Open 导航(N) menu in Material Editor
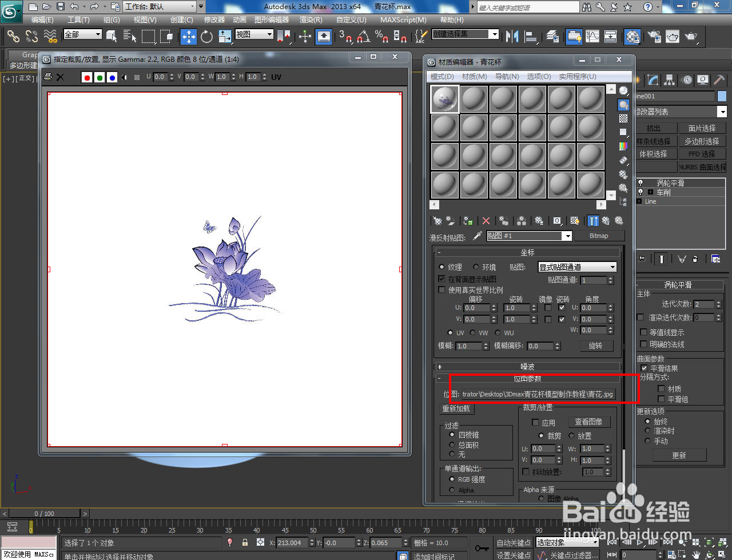732x560 pixels. 507,76
